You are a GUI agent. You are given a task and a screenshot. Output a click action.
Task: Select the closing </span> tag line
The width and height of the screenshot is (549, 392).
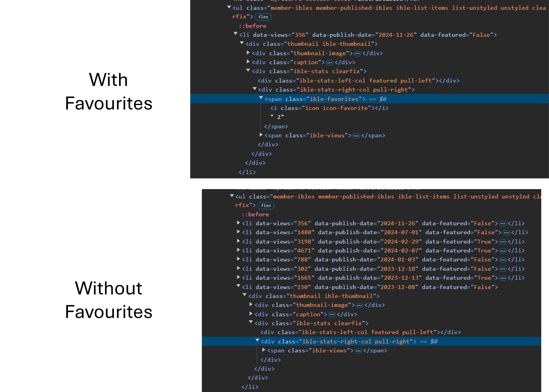pyautogui.click(x=276, y=126)
